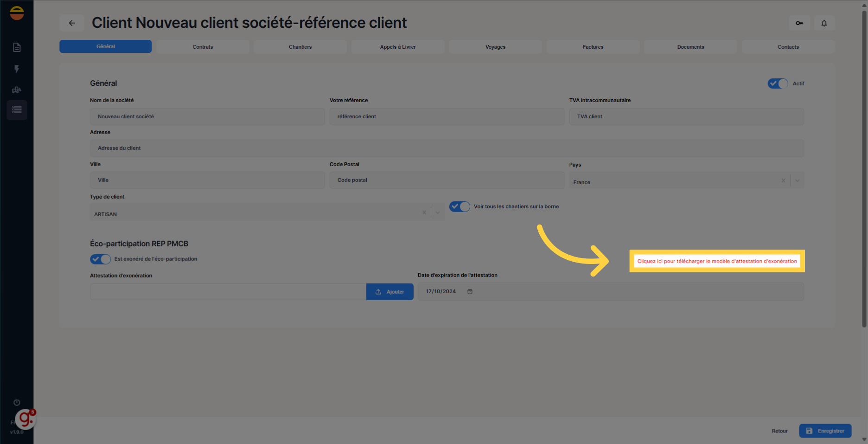
Task: Click the link to download attestation model
Action: tap(717, 261)
